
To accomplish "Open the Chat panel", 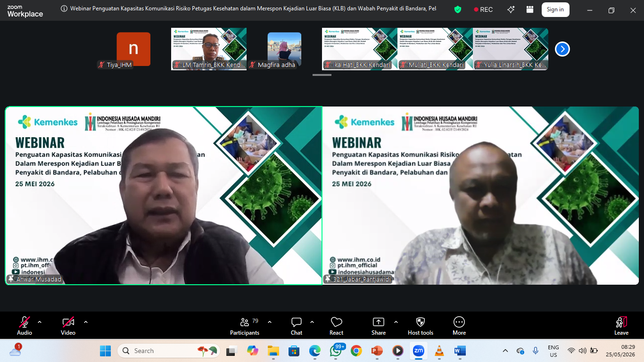I will tap(297, 326).
